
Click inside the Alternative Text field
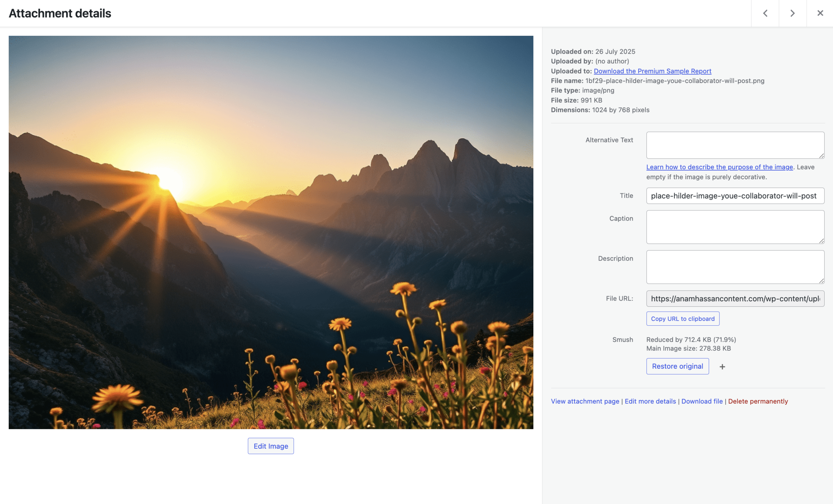click(x=735, y=145)
